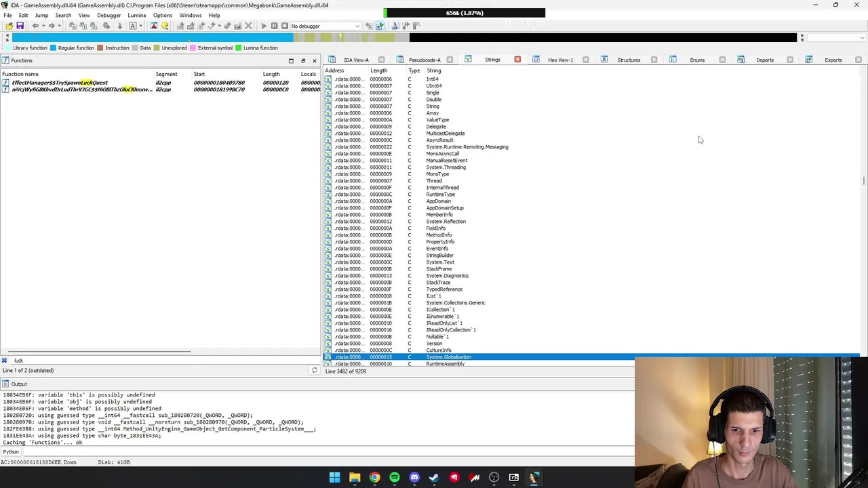The width and height of the screenshot is (868, 488).
Task: Close the Pseudocode-A tab
Action: pyautogui.click(x=450, y=60)
